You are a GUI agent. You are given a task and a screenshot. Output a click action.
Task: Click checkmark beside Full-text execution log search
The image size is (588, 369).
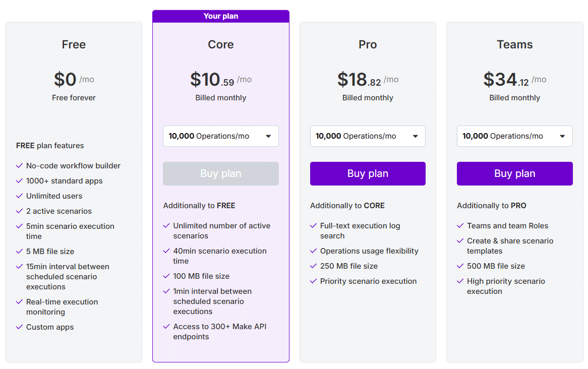[x=314, y=226]
